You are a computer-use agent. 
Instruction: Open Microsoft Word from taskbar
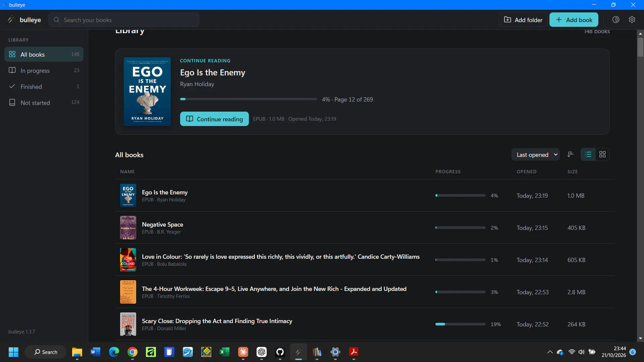[96, 352]
